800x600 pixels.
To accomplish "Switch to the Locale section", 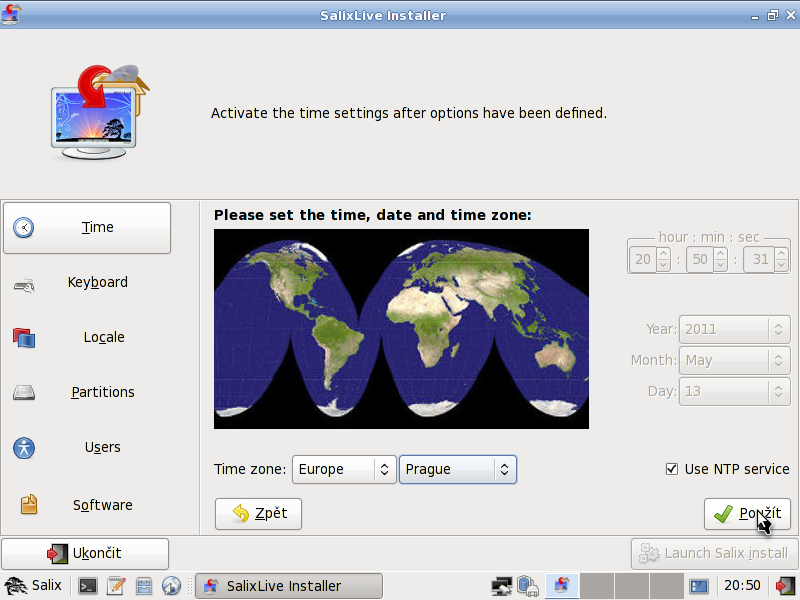I will pos(87,337).
